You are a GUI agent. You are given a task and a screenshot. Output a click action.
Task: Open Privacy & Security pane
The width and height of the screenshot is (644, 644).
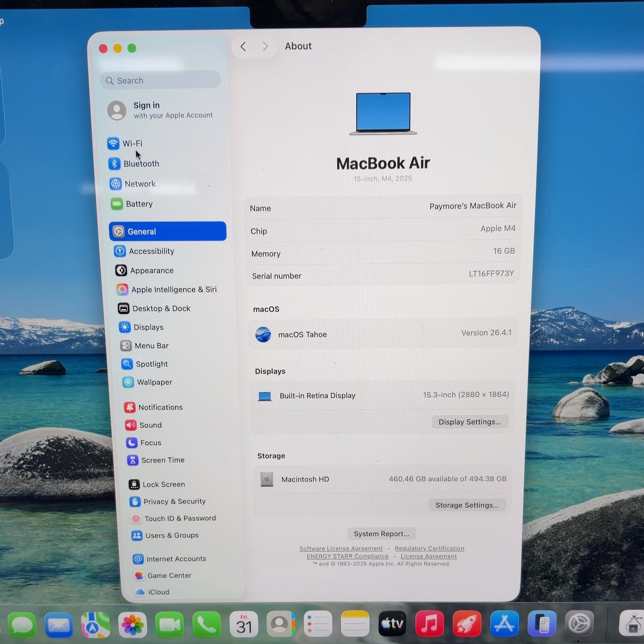coord(167,501)
